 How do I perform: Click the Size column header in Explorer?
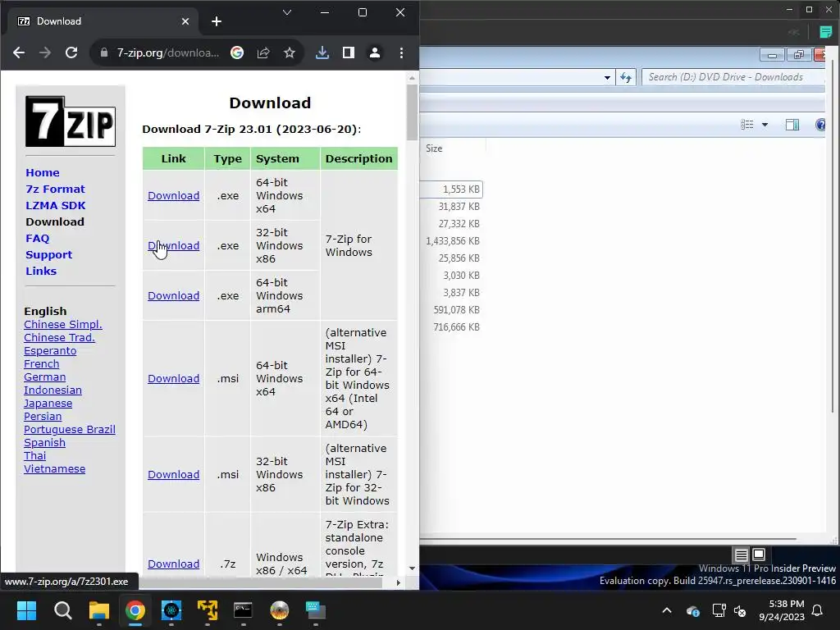(434, 148)
